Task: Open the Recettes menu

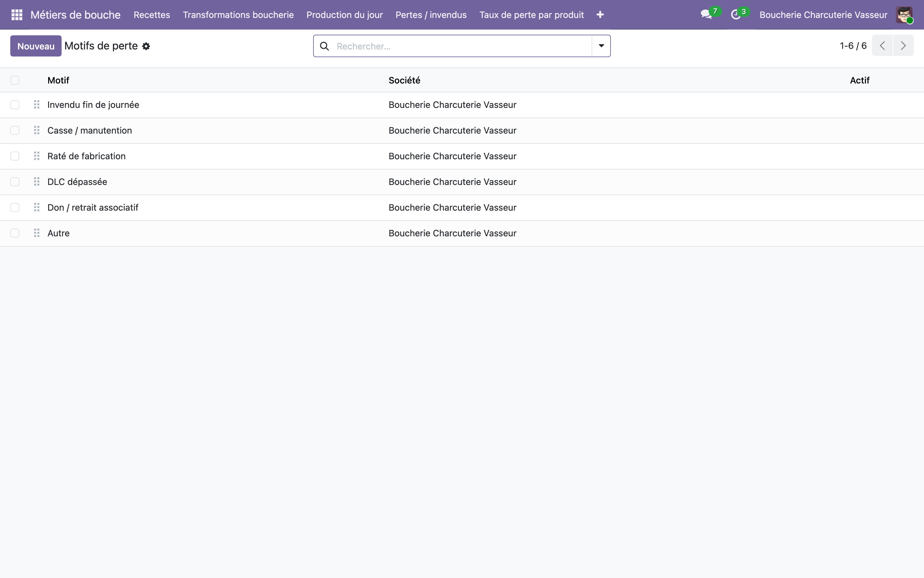Action: point(151,15)
